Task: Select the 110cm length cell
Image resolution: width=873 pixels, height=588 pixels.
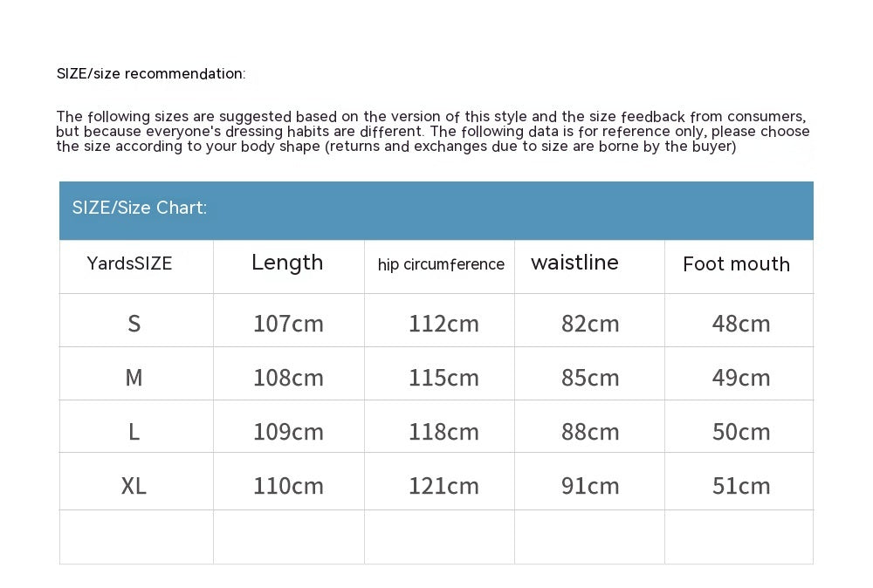Action: (288, 486)
